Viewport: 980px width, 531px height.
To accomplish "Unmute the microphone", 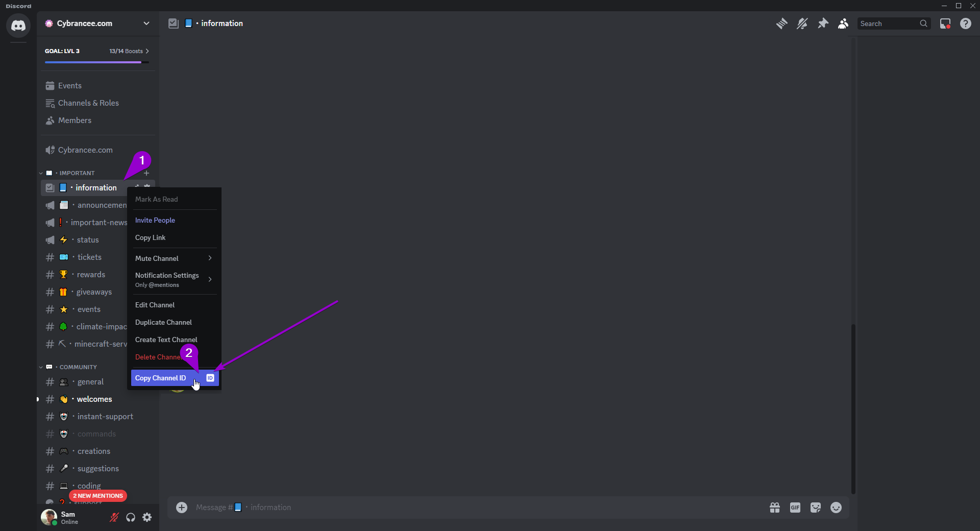I will click(113, 517).
